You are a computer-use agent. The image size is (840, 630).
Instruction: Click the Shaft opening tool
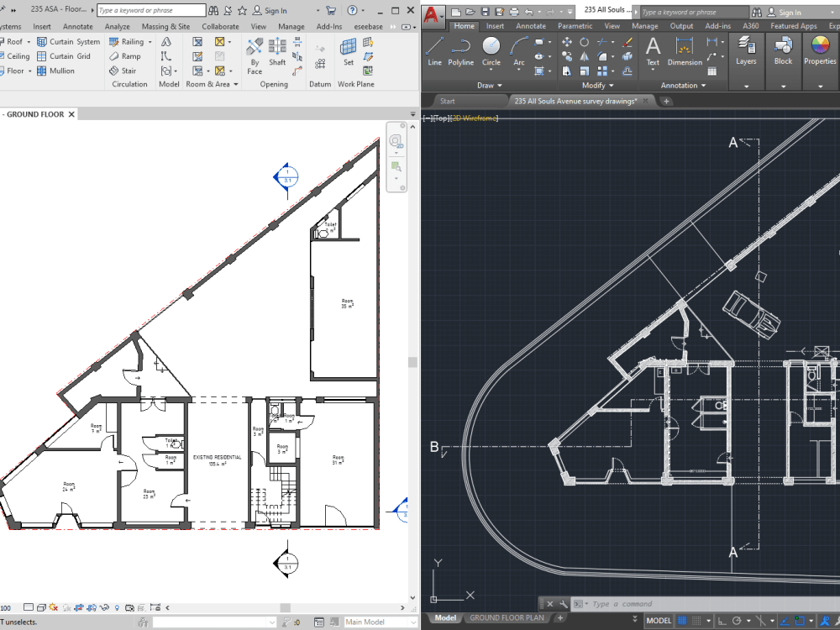(x=277, y=52)
